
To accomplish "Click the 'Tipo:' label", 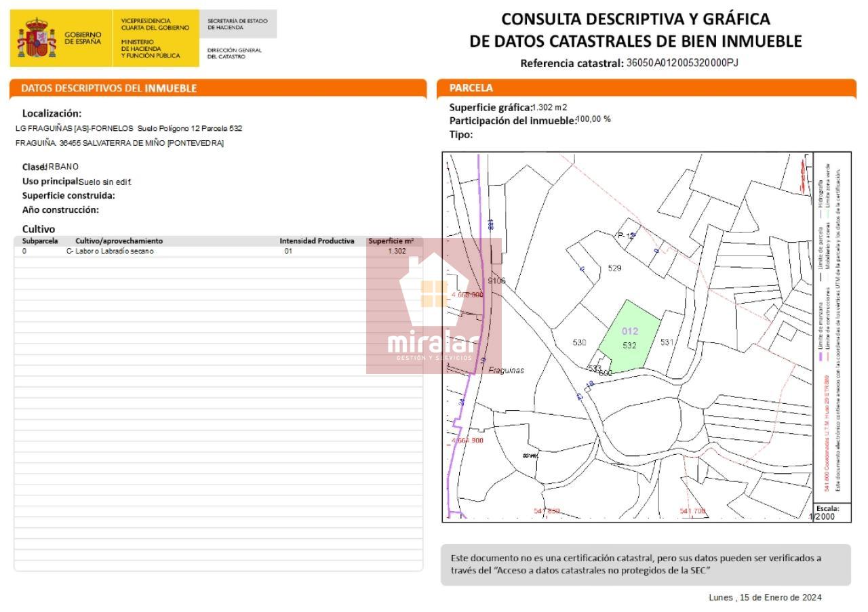I will pyautogui.click(x=461, y=134).
